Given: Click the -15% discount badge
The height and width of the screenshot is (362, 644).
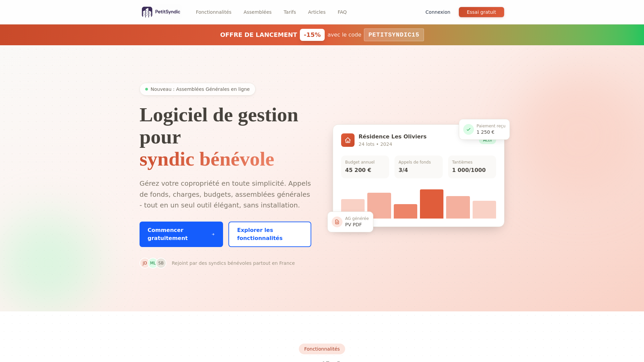Looking at the screenshot, I should [x=312, y=35].
